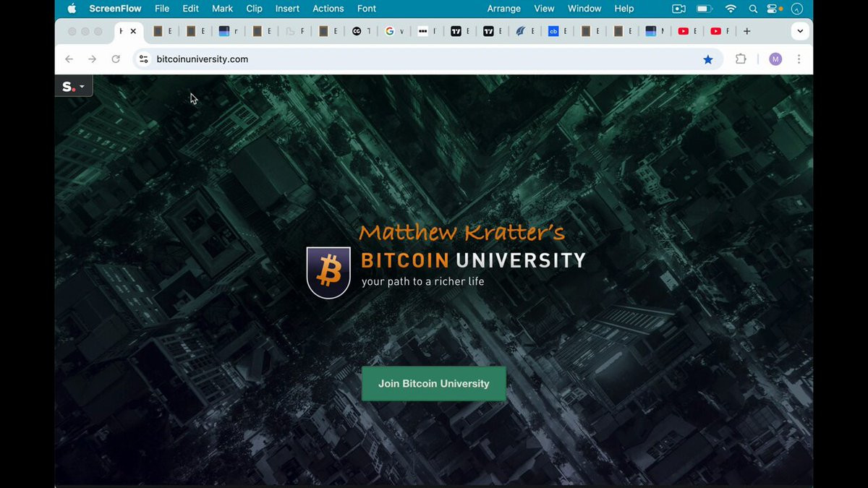Open the Wi-Fi status menu
This screenshot has width=868, height=488.
(x=731, y=9)
